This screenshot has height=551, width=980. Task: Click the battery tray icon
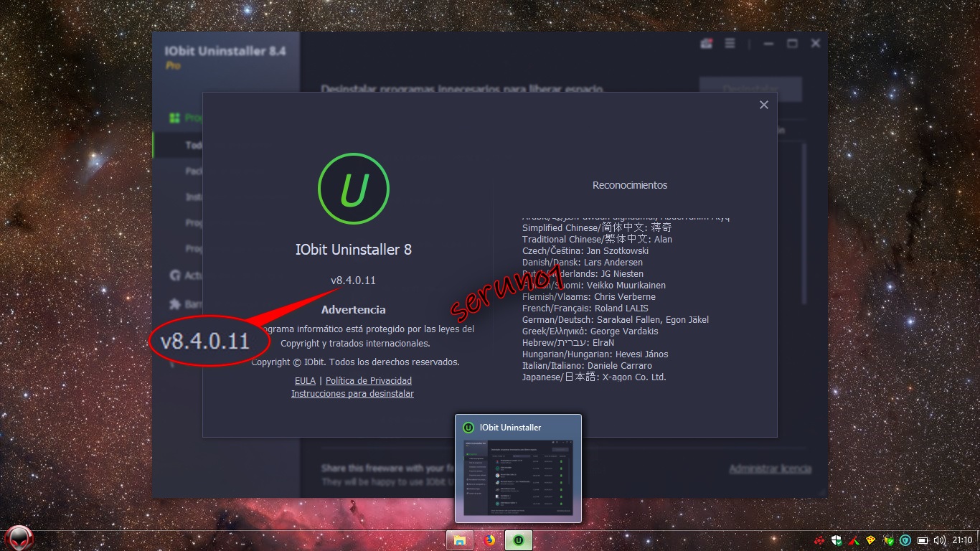click(923, 540)
